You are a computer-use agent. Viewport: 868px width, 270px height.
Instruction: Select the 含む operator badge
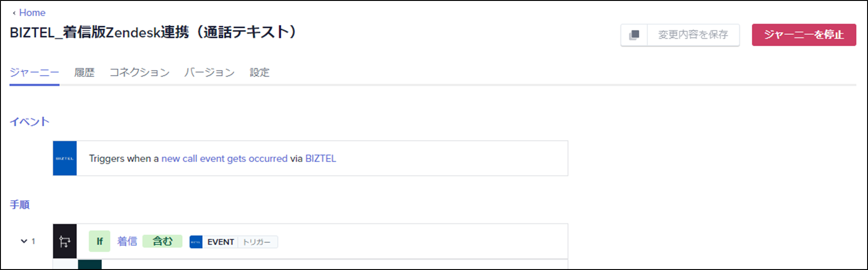[x=162, y=241]
